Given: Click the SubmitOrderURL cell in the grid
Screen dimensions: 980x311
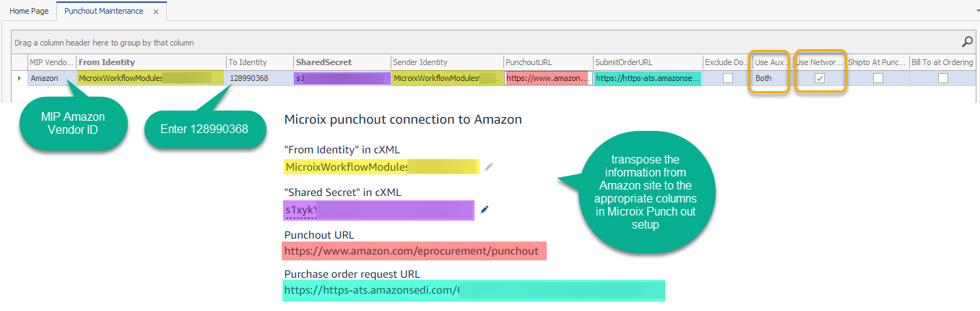Looking at the screenshot, I should point(647,78).
